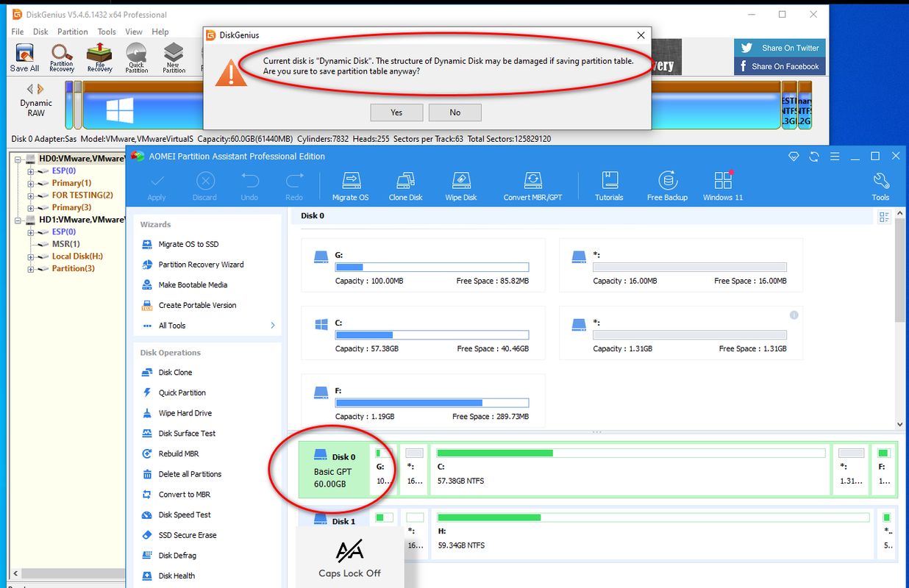
Task: Click Free Backup icon in AOMEI
Action: click(667, 187)
